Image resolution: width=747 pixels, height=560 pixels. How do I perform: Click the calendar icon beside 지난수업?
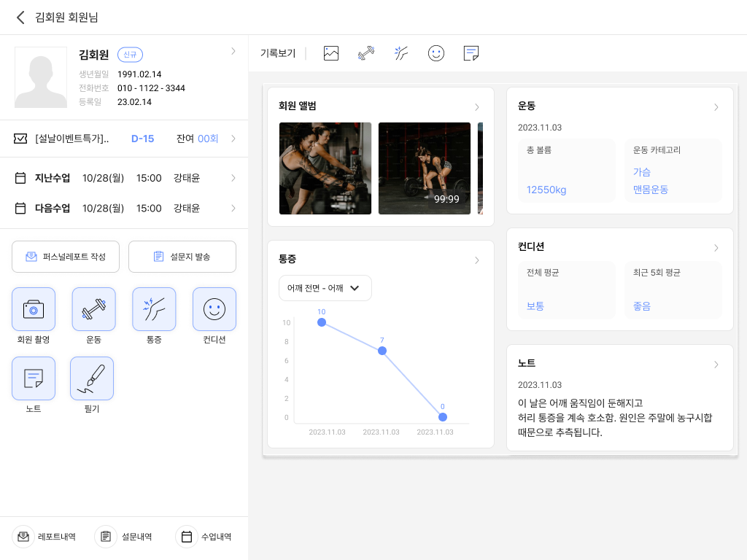(x=20, y=178)
